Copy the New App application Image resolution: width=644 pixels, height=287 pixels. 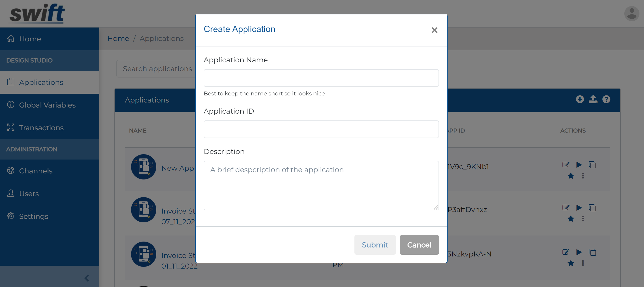click(x=592, y=165)
